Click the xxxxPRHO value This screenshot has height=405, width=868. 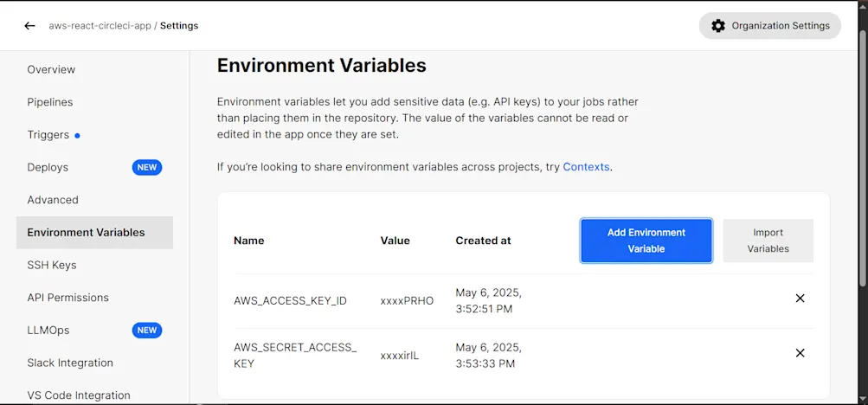click(x=407, y=301)
